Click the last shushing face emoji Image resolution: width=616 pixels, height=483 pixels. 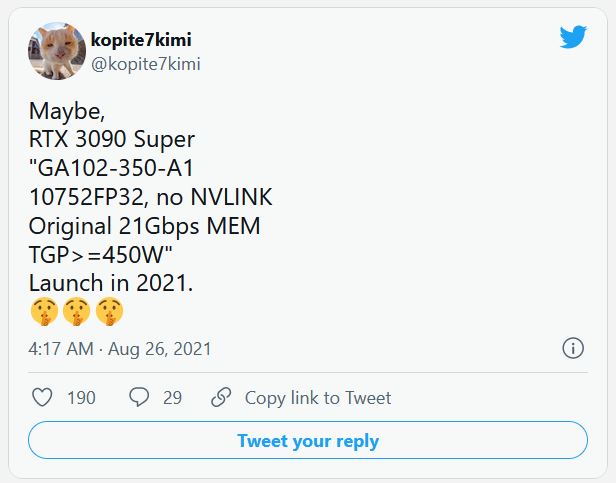point(109,312)
